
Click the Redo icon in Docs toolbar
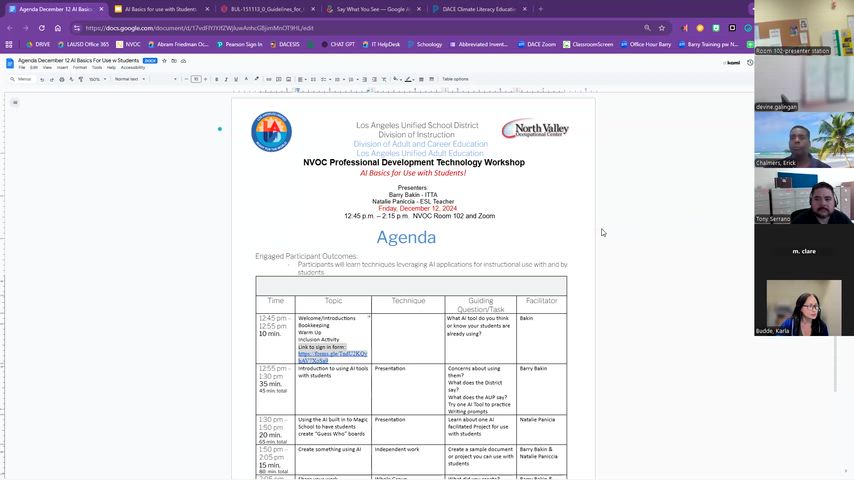point(52,79)
